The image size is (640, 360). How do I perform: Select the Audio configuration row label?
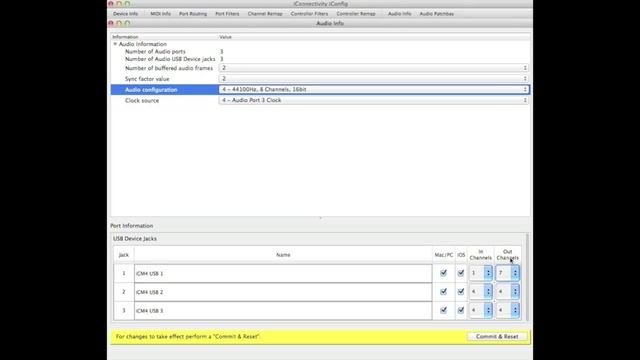pyautogui.click(x=151, y=90)
